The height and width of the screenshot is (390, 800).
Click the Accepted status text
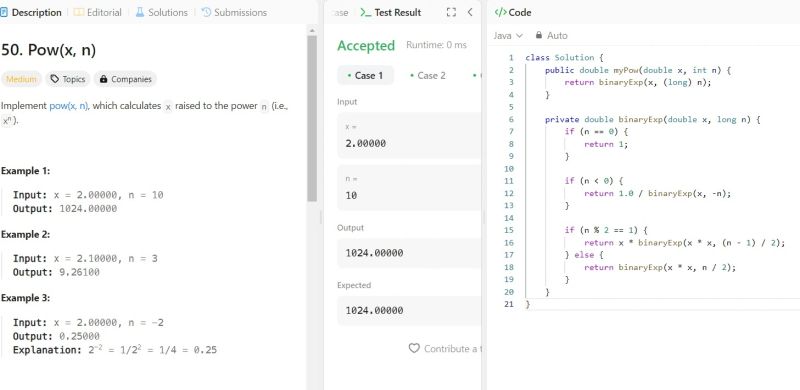(366, 45)
